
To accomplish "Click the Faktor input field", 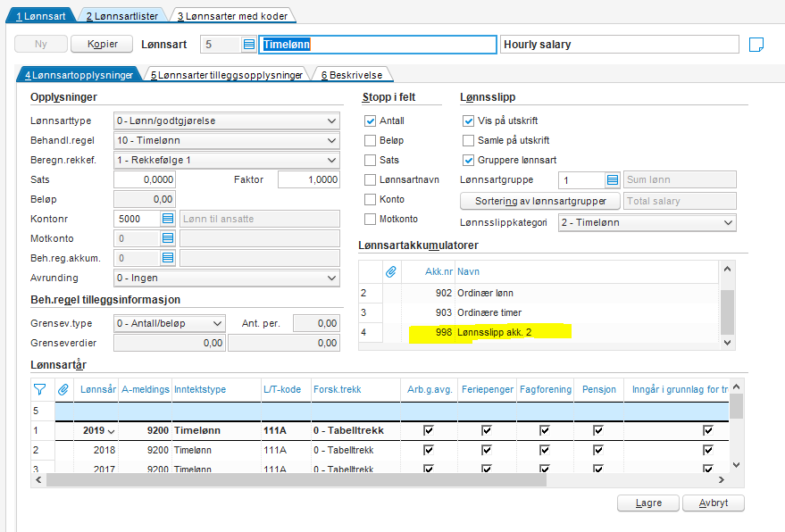I will pos(309,180).
